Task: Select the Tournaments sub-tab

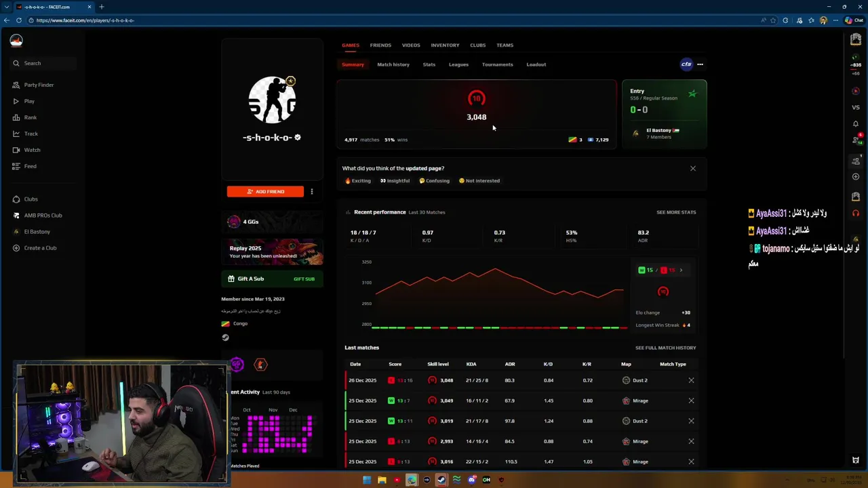Action: click(497, 64)
